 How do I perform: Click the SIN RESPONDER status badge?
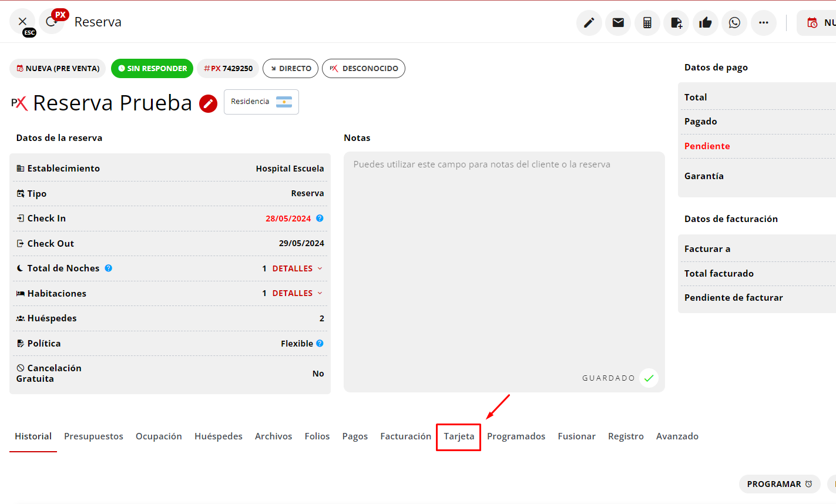pyautogui.click(x=152, y=69)
